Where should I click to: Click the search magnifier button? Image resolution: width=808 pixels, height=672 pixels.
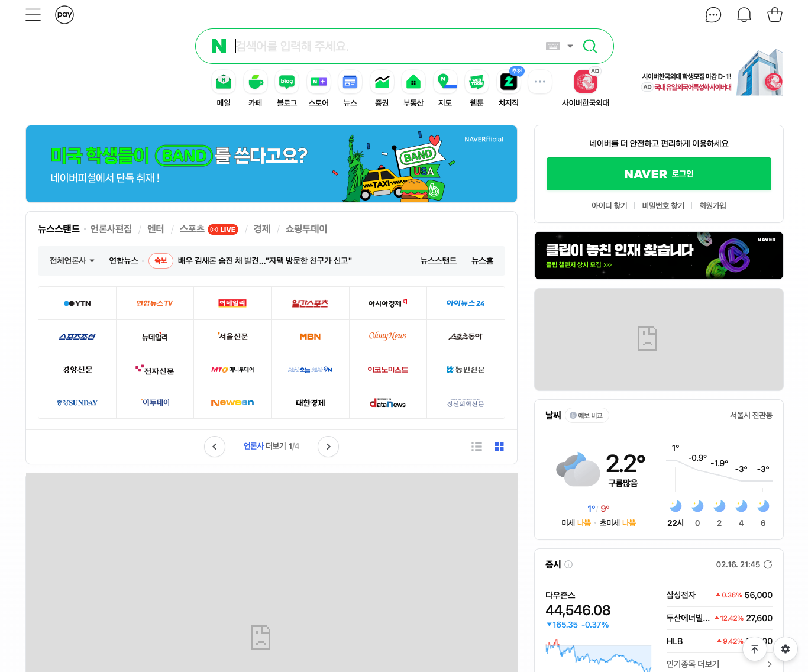(x=590, y=46)
